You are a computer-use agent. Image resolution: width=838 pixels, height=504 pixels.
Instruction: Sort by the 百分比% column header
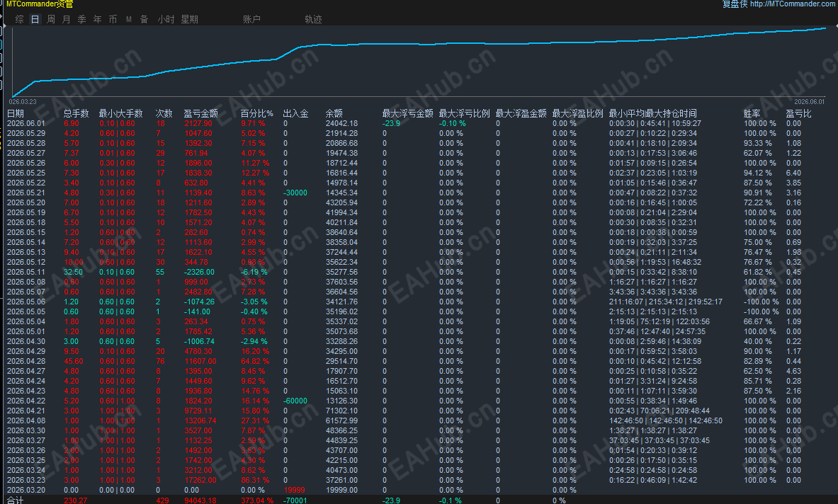pyautogui.click(x=256, y=113)
